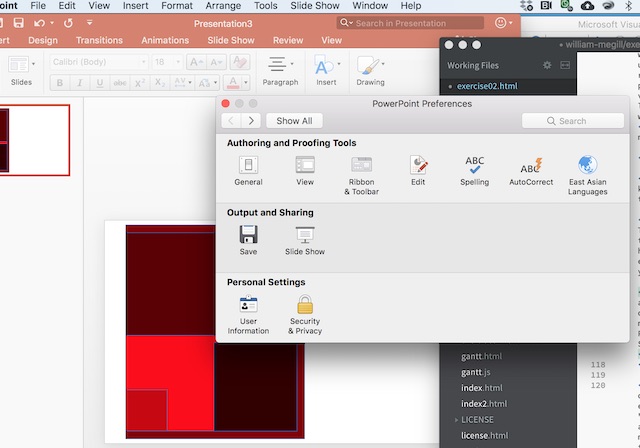Open the Slide Show menu in menu bar

click(314, 6)
